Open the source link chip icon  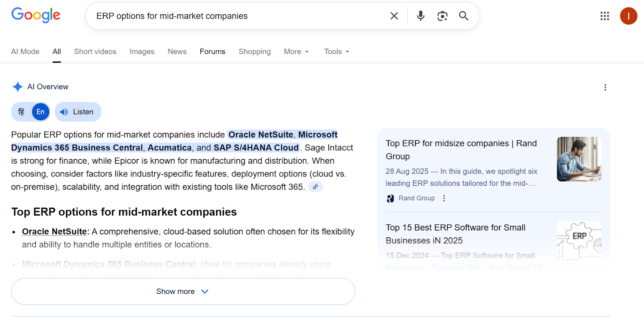click(x=316, y=187)
